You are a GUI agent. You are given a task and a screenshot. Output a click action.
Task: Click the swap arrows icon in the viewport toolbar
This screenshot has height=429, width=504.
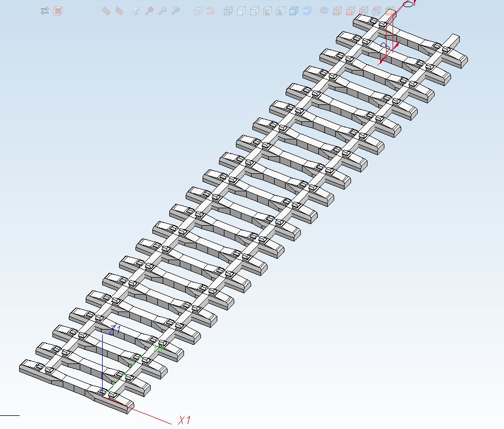[45, 11]
